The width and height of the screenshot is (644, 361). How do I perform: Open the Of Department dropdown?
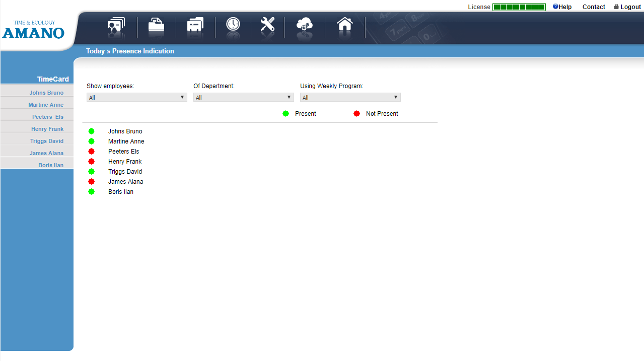pos(243,97)
